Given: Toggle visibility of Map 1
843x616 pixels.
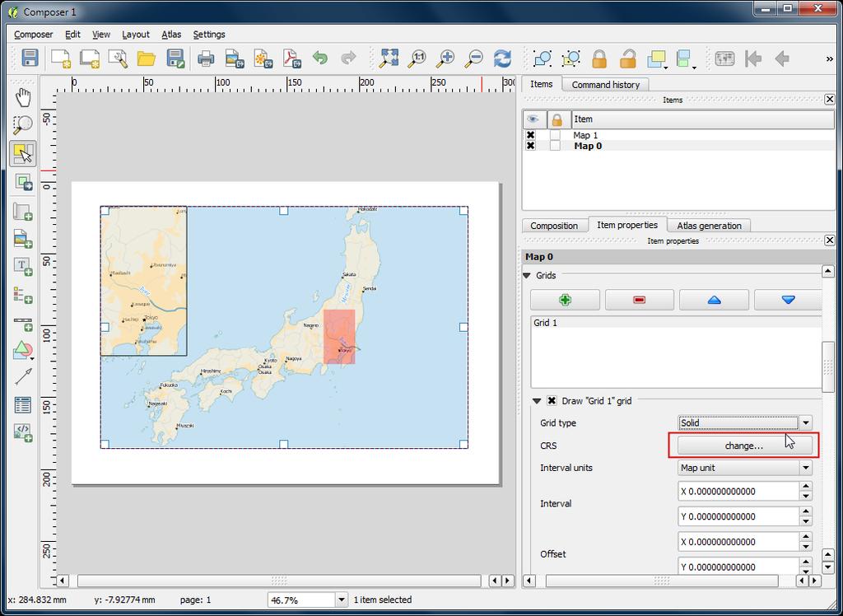Looking at the screenshot, I should click(531, 135).
